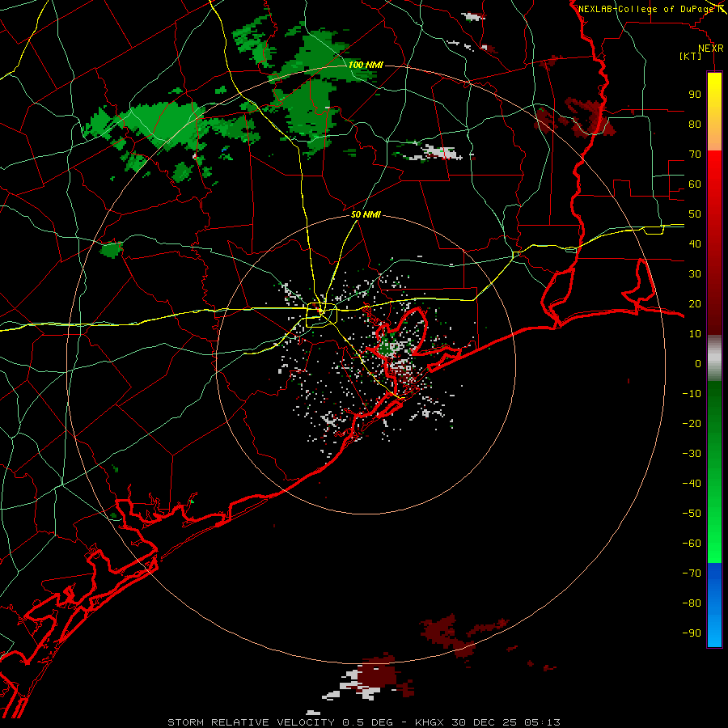Image resolution: width=728 pixels, height=728 pixels.
Task: Click the 50 value on the velocity scale
Action: click(695, 214)
